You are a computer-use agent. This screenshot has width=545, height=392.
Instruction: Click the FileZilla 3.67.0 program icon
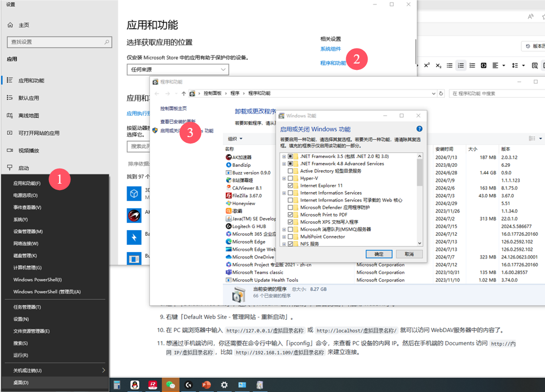coord(229,196)
